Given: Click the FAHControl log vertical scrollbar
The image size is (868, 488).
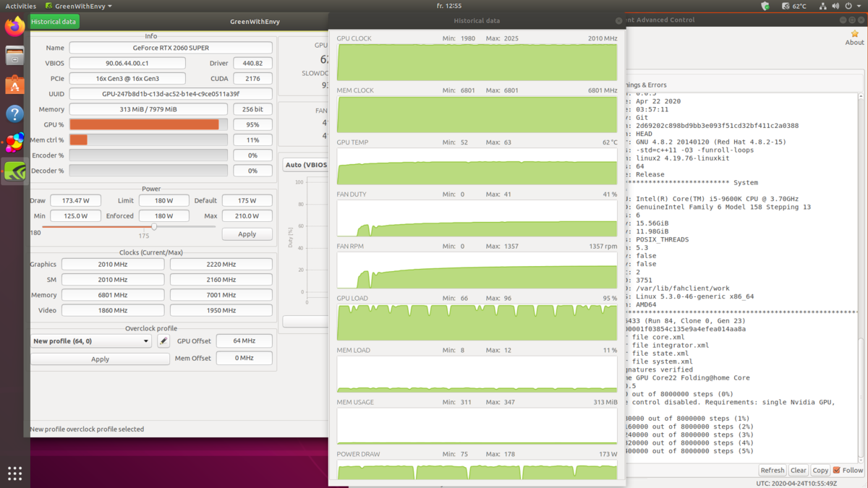Looking at the screenshot, I should pyautogui.click(x=861, y=278).
